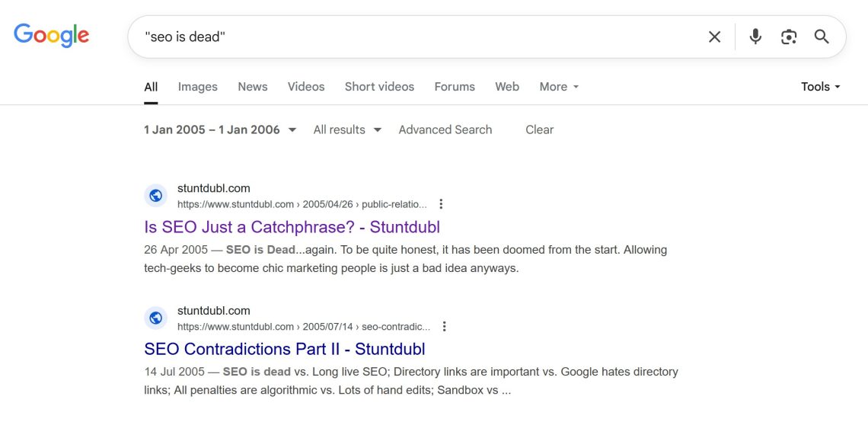Click stuntdubl.com site name of first result

(x=214, y=188)
